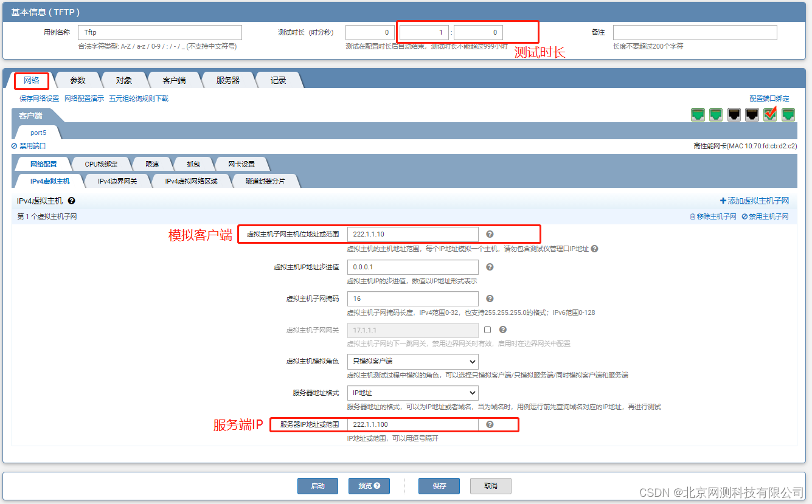
Task: Switch to the 参数 tab
Action: point(78,80)
